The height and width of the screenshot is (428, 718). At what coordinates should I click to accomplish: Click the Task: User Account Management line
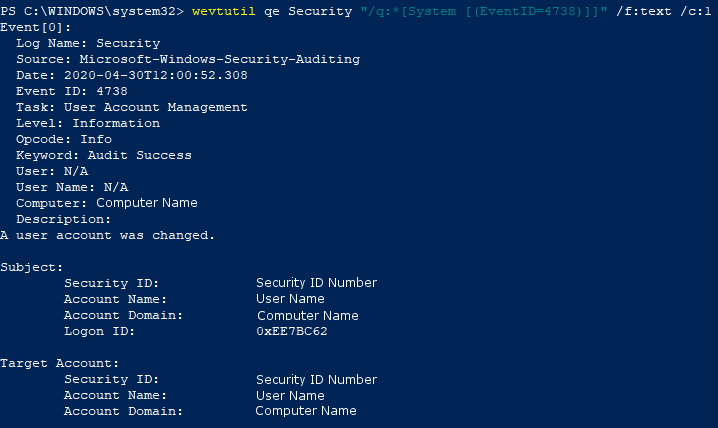tap(132, 108)
